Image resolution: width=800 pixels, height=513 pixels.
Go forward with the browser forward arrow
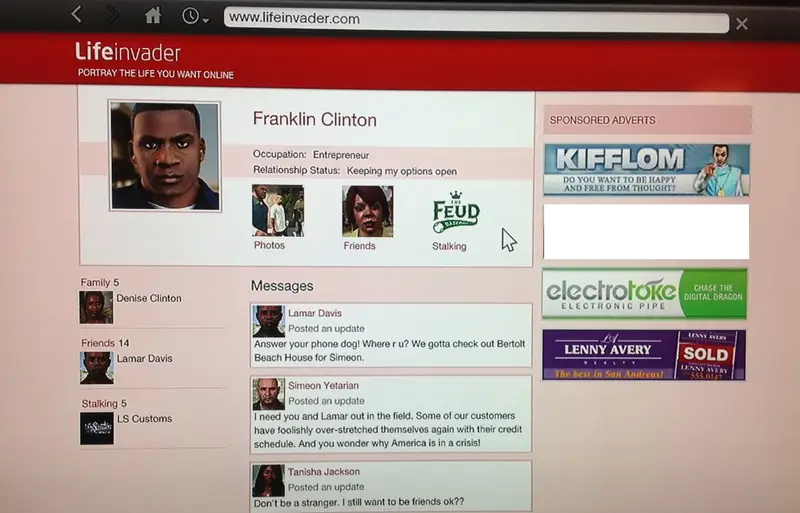coord(113,14)
